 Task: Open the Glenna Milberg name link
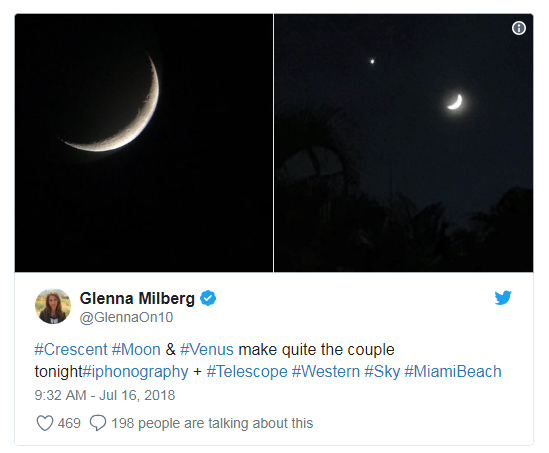(x=137, y=298)
